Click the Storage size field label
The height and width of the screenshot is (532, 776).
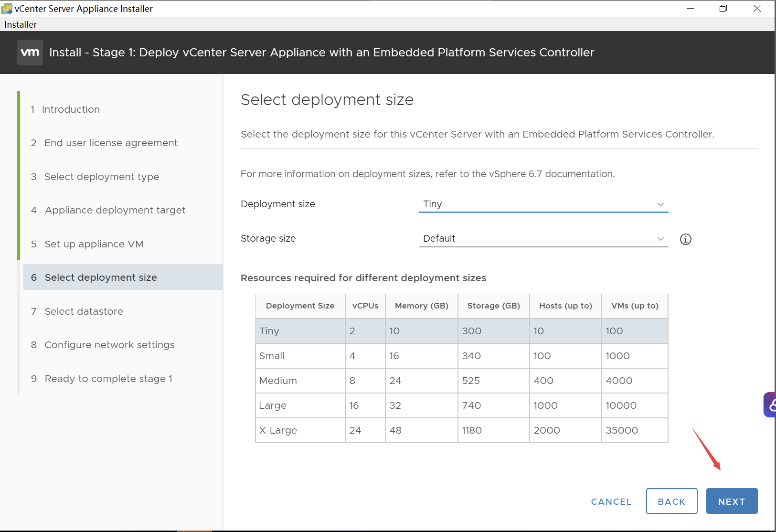point(268,238)
